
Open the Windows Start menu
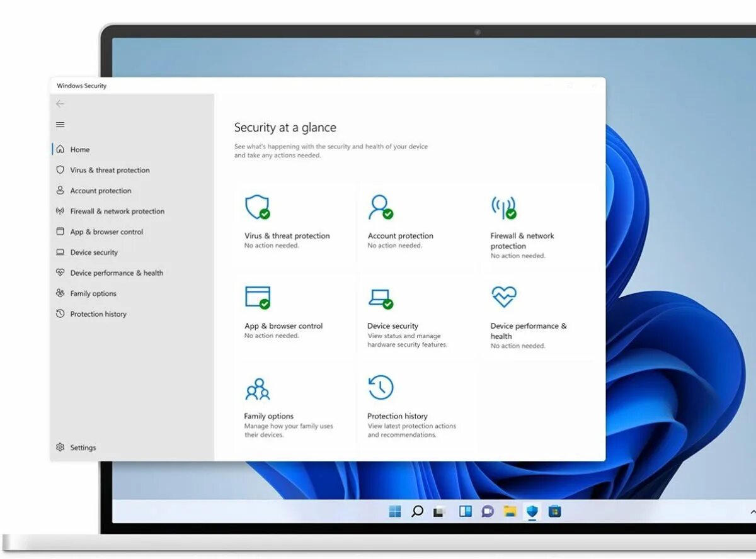tap(395, 511)
